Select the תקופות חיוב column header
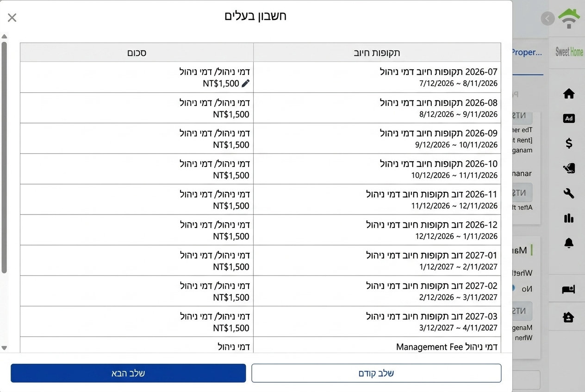 coord(377,52)
